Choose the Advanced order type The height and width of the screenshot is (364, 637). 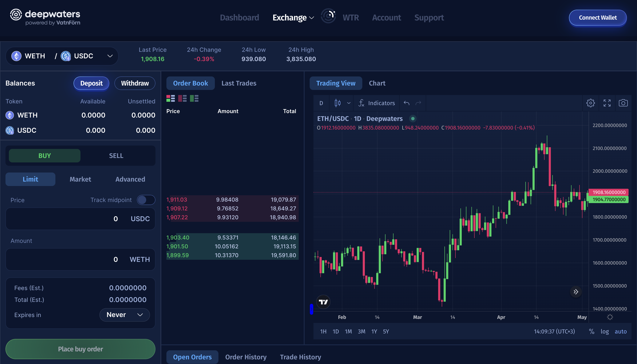click(130, 179)
